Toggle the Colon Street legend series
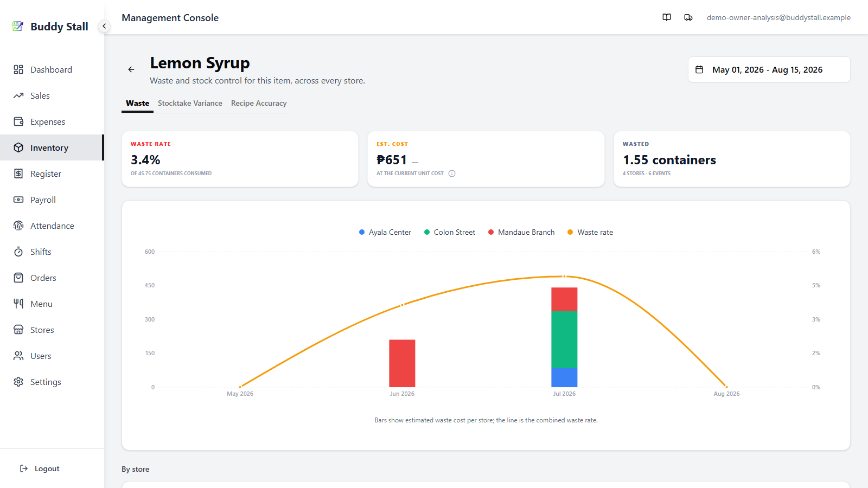Viewport: 868px width, 488px height. pyautogui.click(x=450, y=232)
